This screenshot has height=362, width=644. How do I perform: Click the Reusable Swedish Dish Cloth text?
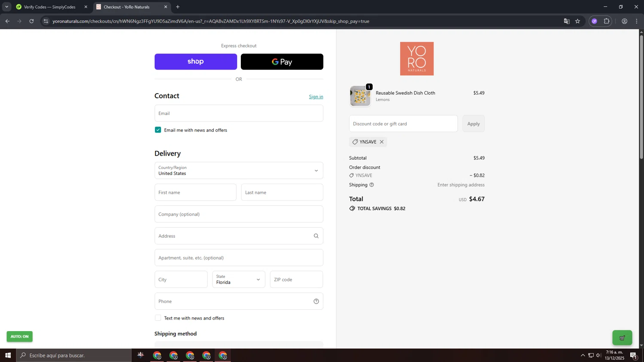click(x=405, y=93)
